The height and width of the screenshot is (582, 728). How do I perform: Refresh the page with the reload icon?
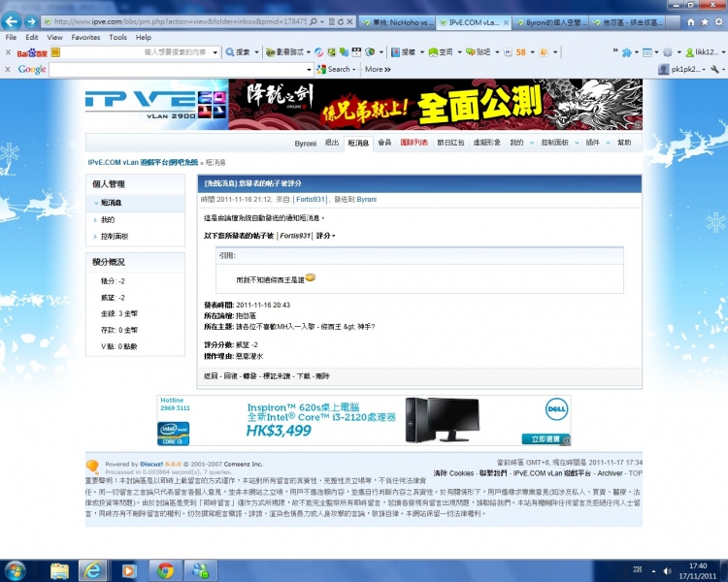point(341,21)
